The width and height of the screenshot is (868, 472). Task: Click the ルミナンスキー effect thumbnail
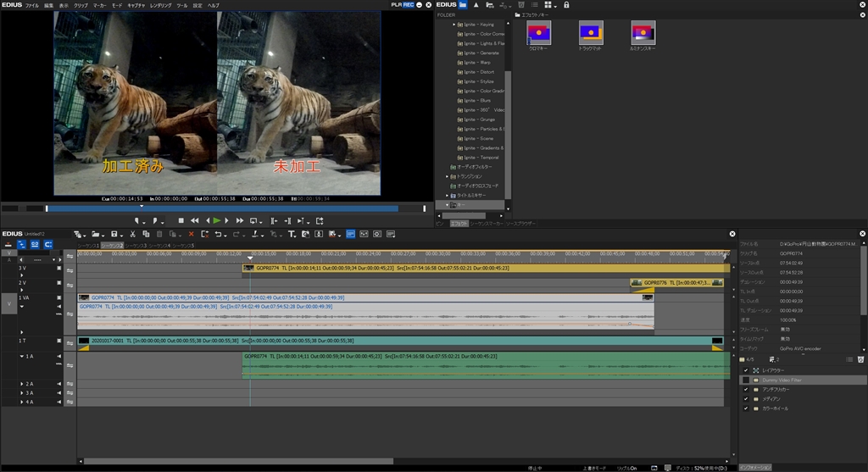[x=643, y=34]
